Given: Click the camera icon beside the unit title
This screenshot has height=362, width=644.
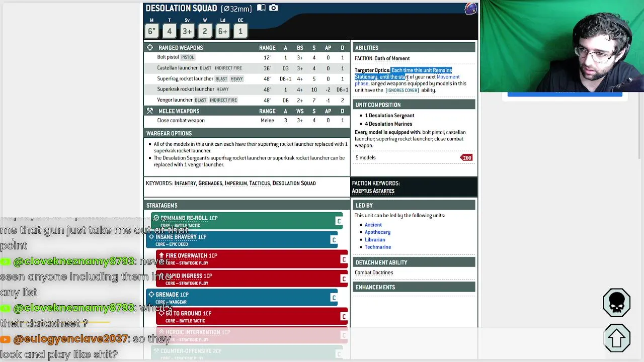Looking at the screenshot, I should (x=273, y=8).
